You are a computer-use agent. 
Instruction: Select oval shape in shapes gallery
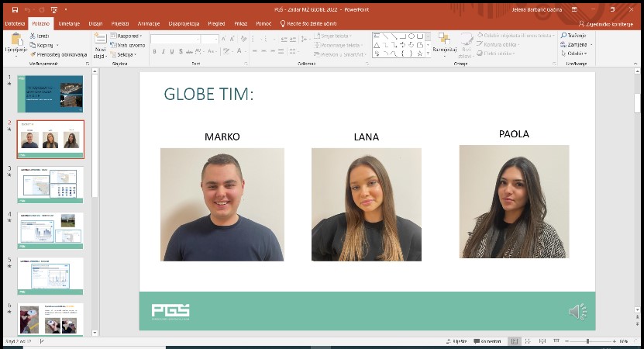[412, 36]
